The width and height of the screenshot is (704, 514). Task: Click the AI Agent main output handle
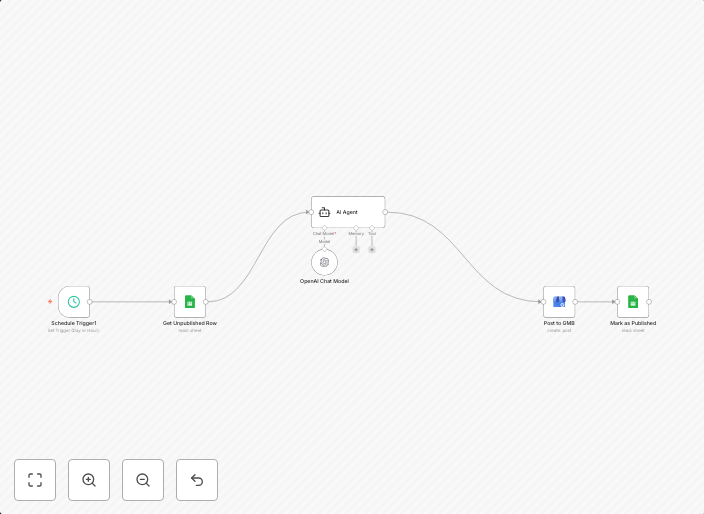tap(385, 212)
